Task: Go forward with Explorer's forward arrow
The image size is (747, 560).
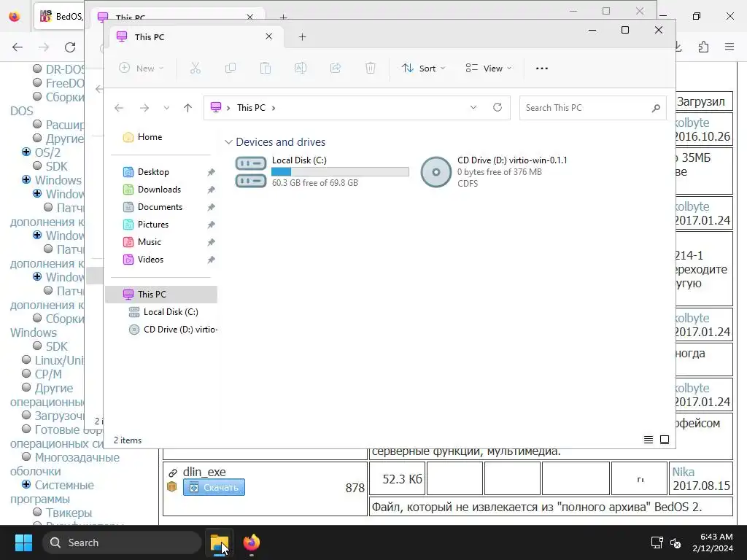Action: point(144,108)
